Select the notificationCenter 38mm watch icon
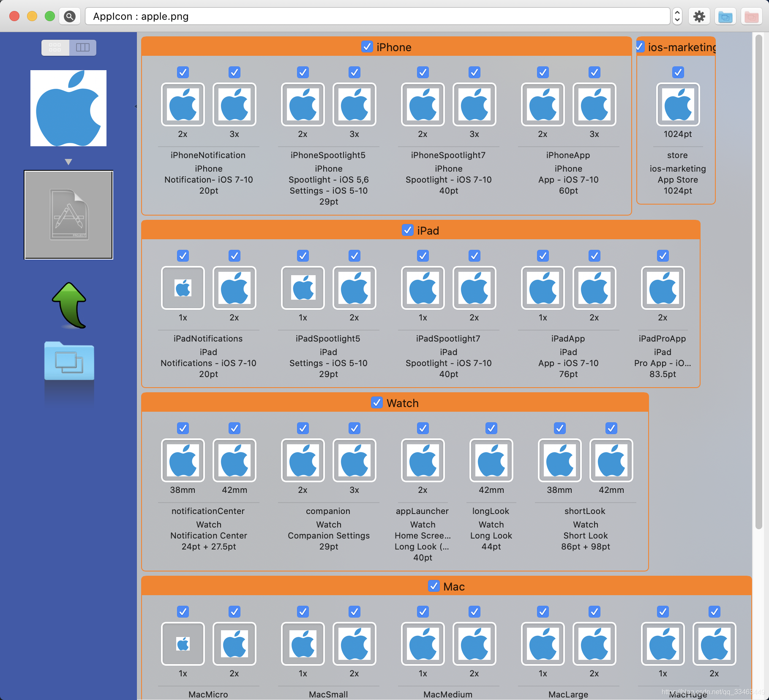Image resolution: width=769 pixels, height=700 pixels. (x=183, y=460)
